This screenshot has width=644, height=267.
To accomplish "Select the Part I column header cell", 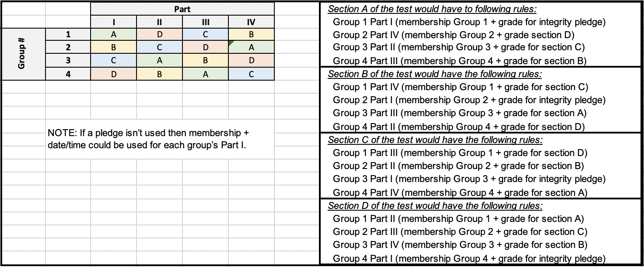I will [114, 22].
